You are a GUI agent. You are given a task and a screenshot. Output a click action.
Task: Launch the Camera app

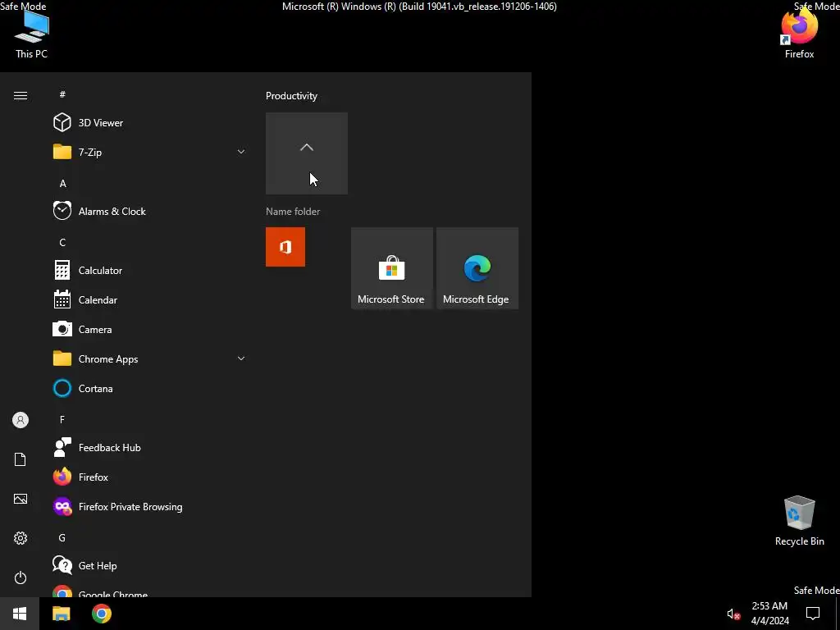(x=149, y=330)
